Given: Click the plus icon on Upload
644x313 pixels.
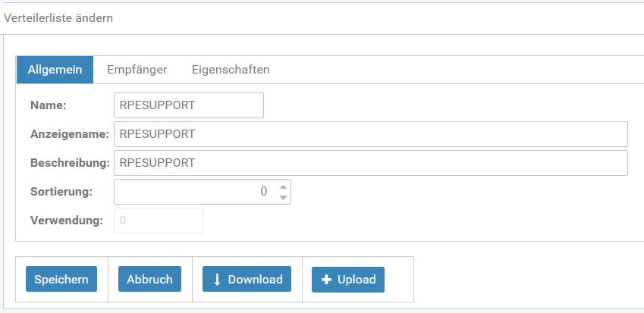Looking at the screenshot, I should (327, 280).
